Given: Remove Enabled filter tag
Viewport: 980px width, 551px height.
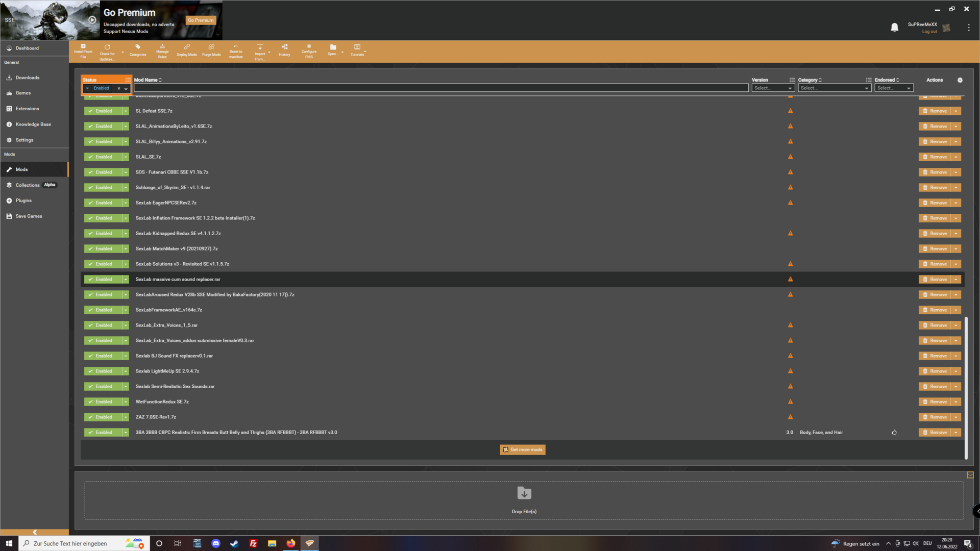Looking at the screenshot, I should coord(87,88).
